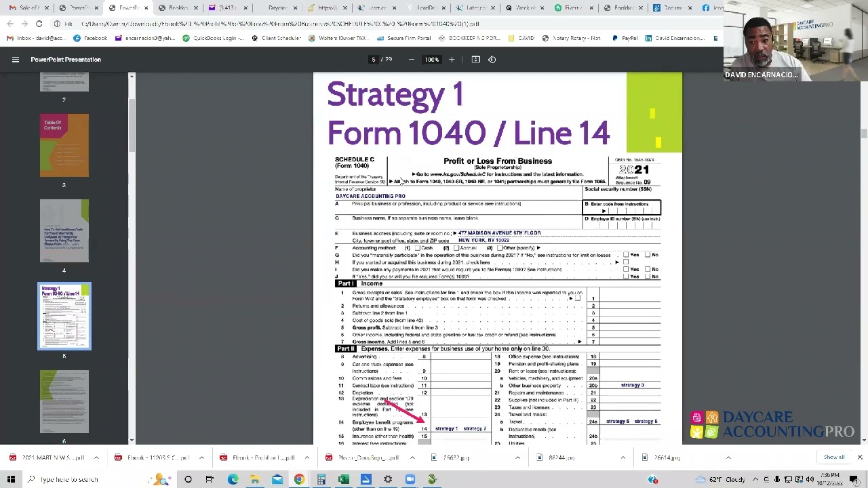Expand options for 86244.jpg download
This screenshot has height=488, width=868.
623,457
